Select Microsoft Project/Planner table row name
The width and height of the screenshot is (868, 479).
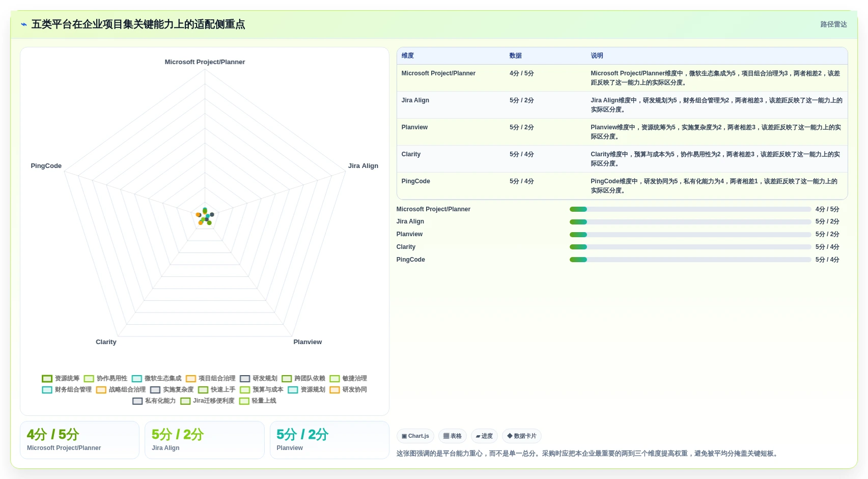[438, 73]
